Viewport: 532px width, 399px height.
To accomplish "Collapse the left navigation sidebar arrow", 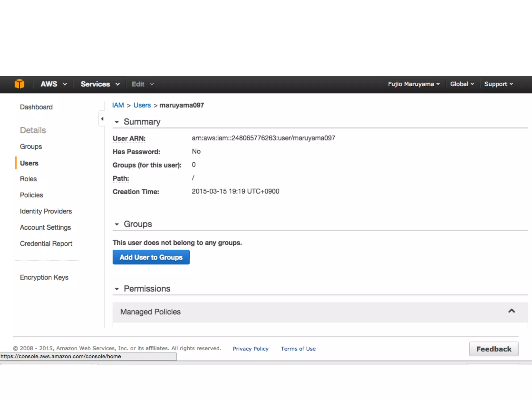I will 102,119.
